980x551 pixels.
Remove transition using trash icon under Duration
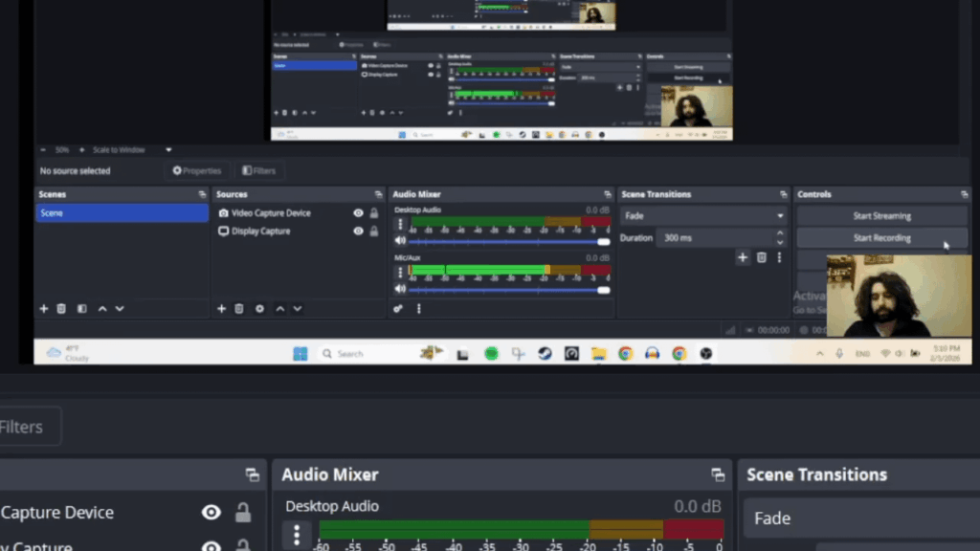point(762,257)
